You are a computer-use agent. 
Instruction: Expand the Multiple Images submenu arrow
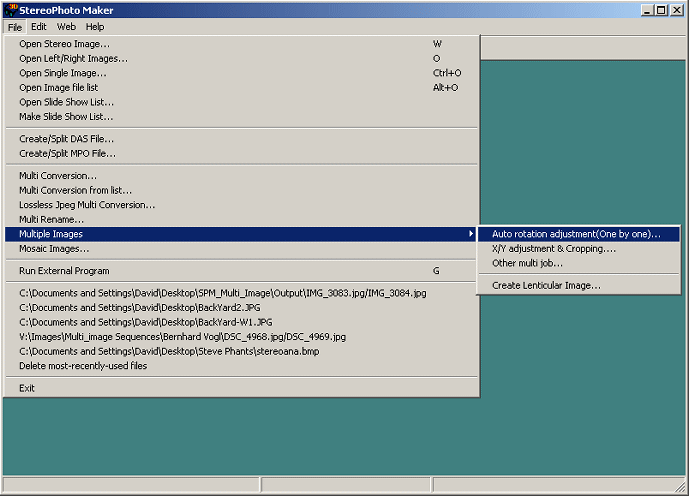[x=471, y=234]
